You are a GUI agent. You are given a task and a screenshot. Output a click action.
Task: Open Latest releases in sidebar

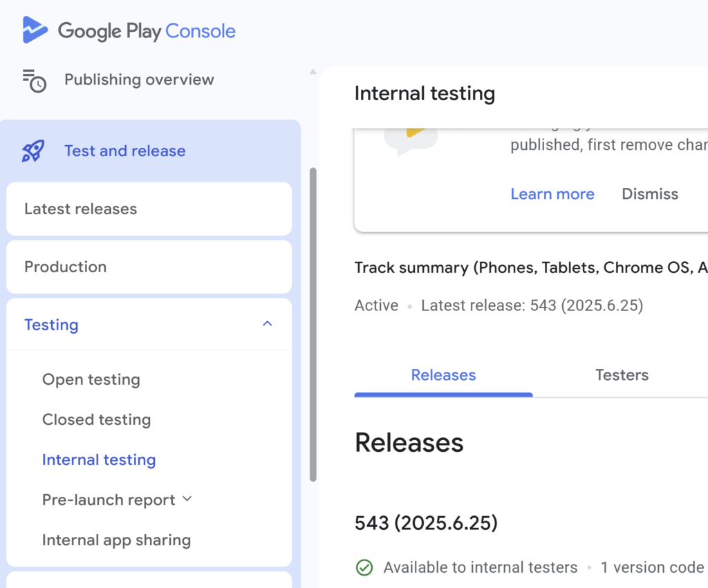tap(80, 209)
